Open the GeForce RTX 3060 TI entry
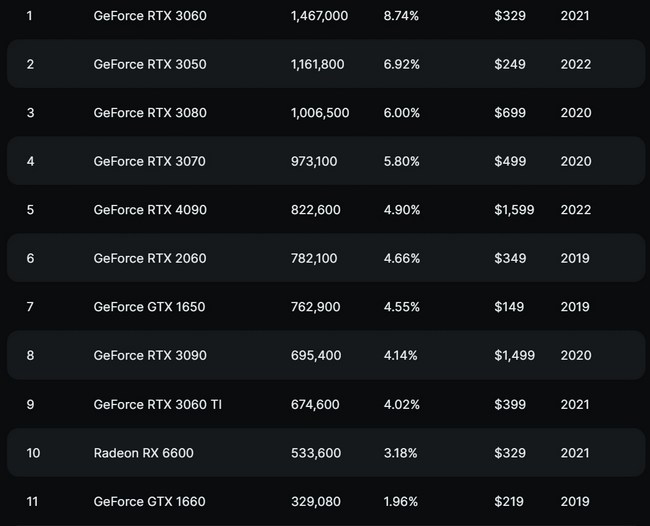 156,405
